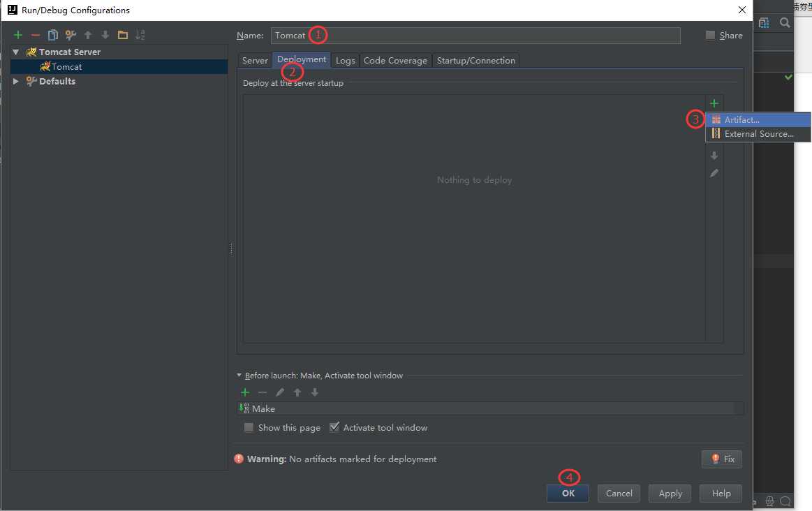Create a new folder for configurations
812x511 pixels.
pos(123,35)
